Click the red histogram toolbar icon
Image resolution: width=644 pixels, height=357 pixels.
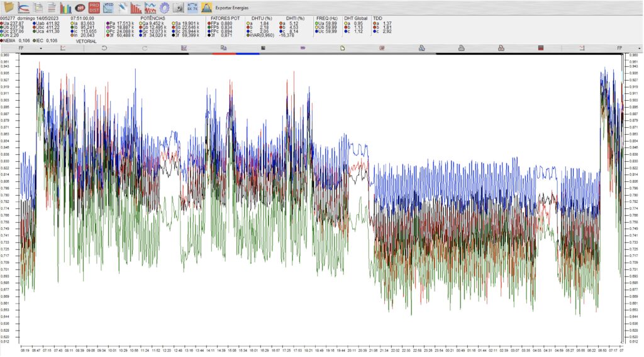(136, 8)
